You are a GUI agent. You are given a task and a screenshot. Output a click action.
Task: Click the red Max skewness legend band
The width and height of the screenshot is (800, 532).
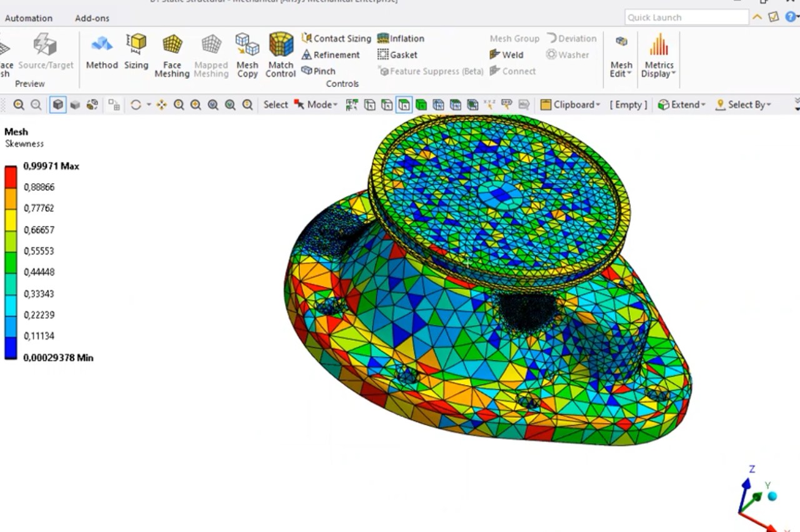pos(11,176)
